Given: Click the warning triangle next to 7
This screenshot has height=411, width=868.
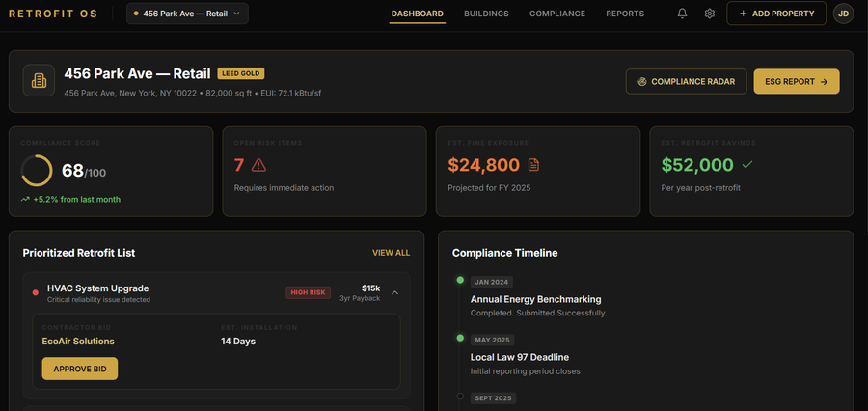Looking at the screenshot, I should click(x=258, y=165).
